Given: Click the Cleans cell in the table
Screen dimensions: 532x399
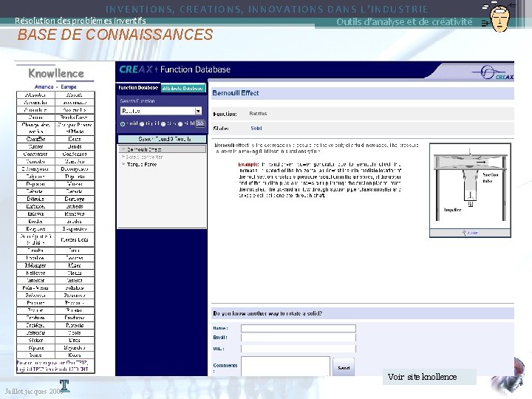Looking at the screenshot, I should [x=75, y=273].
